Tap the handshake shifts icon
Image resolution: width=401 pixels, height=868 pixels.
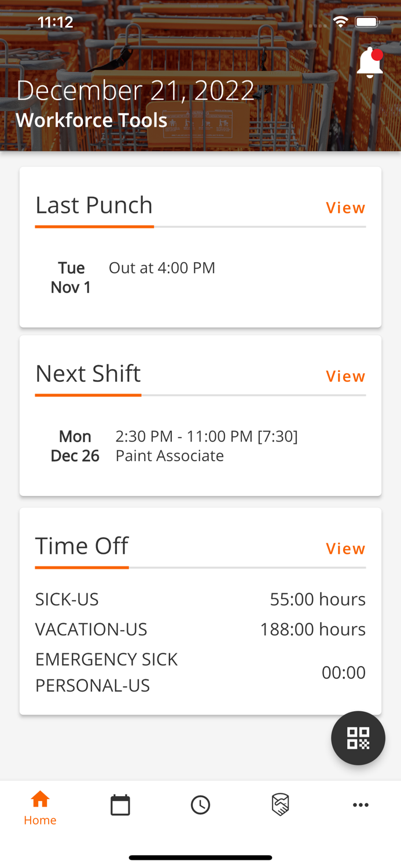[281, 804]
